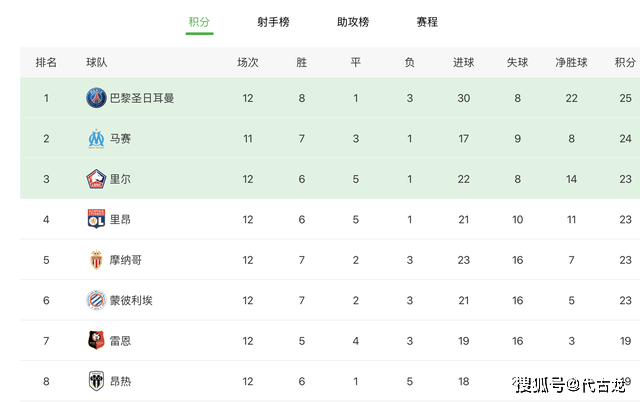640x402 pixels.
Task: Open the Angers club crest icon
Action: point(96,381)
